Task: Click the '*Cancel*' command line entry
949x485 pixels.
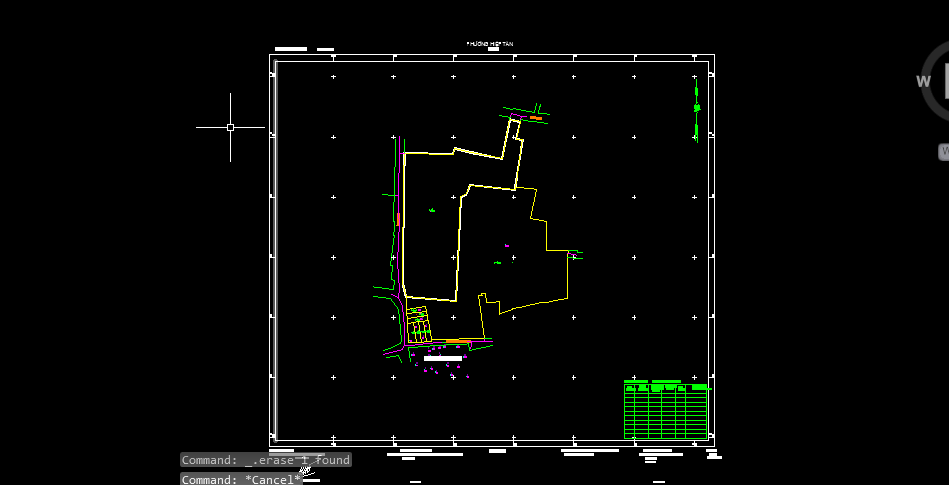Action: tap(241, 479)
